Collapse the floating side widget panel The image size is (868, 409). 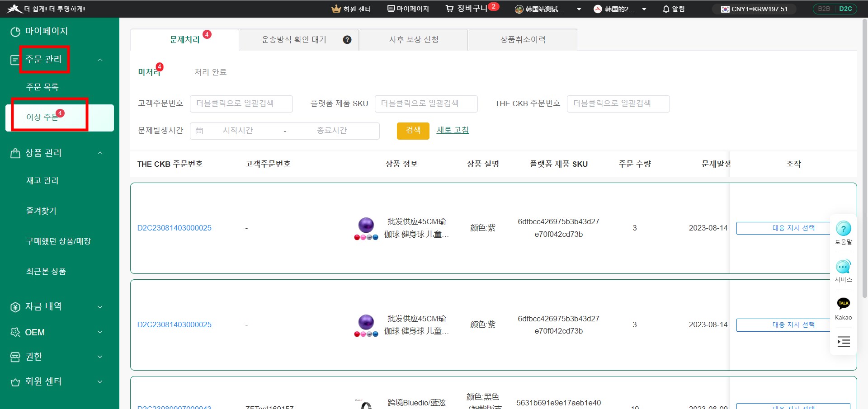click(x=844, y=342)
